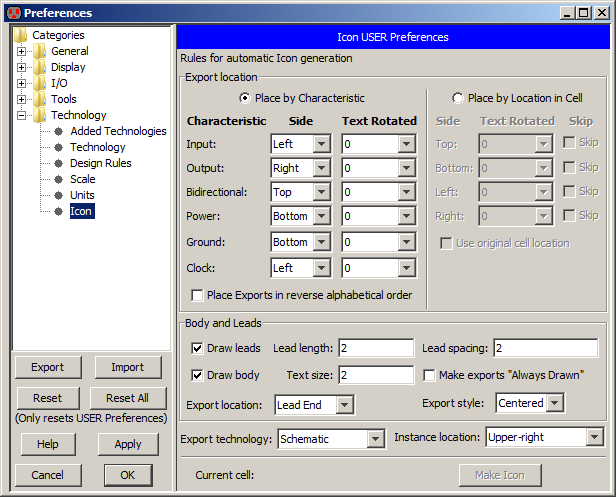Select Place by Location in Cell
The height and width of the screenshot is (497, 616).
pyautogui.click(x=459, y=98)
